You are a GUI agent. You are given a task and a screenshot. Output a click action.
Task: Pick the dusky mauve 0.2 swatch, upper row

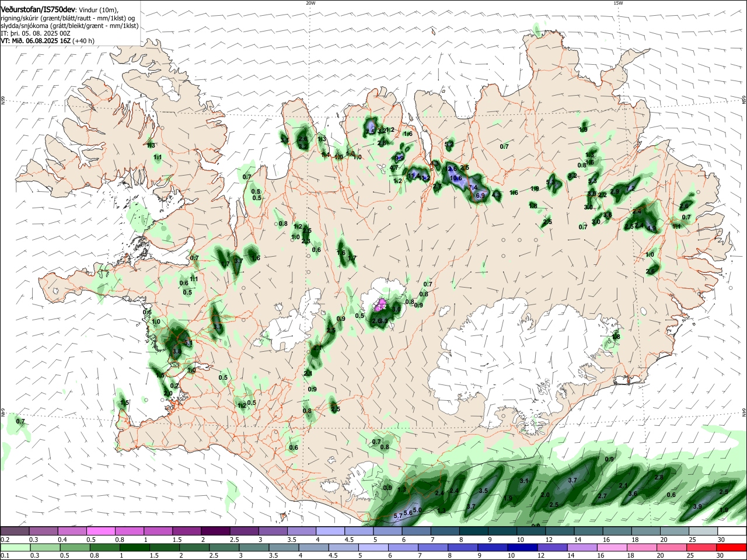(x=15, y=531)
